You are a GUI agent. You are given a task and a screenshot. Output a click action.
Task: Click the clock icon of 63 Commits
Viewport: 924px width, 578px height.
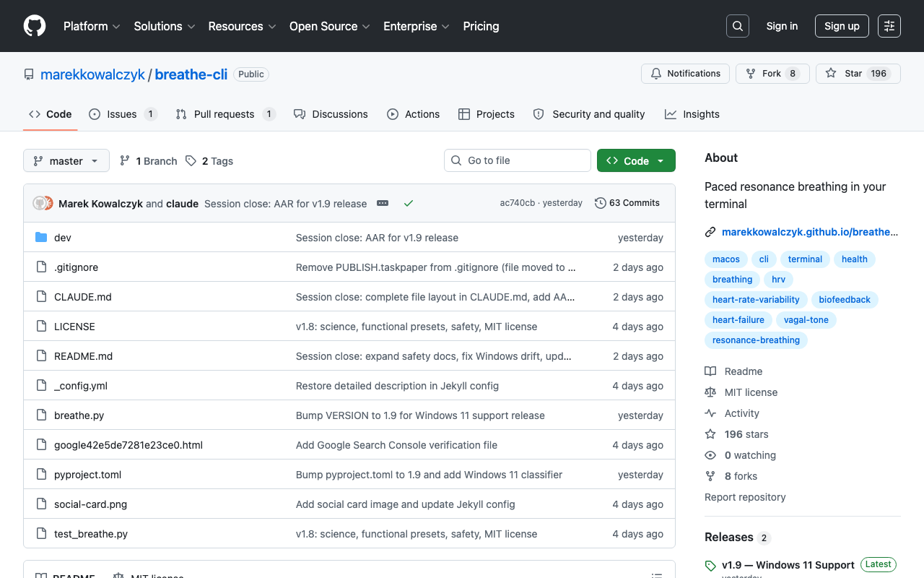coord(600,203)
